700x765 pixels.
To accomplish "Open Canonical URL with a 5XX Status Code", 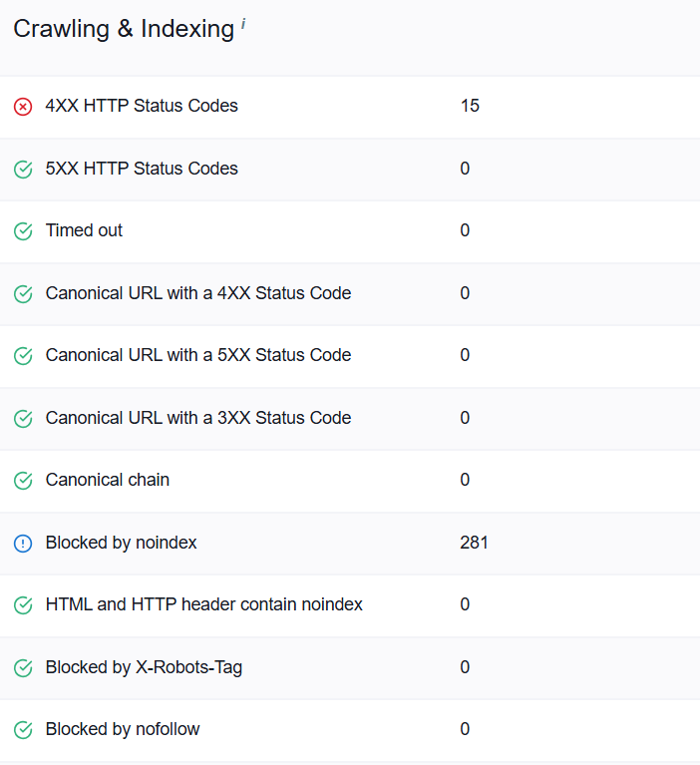I will pos(198,355).
